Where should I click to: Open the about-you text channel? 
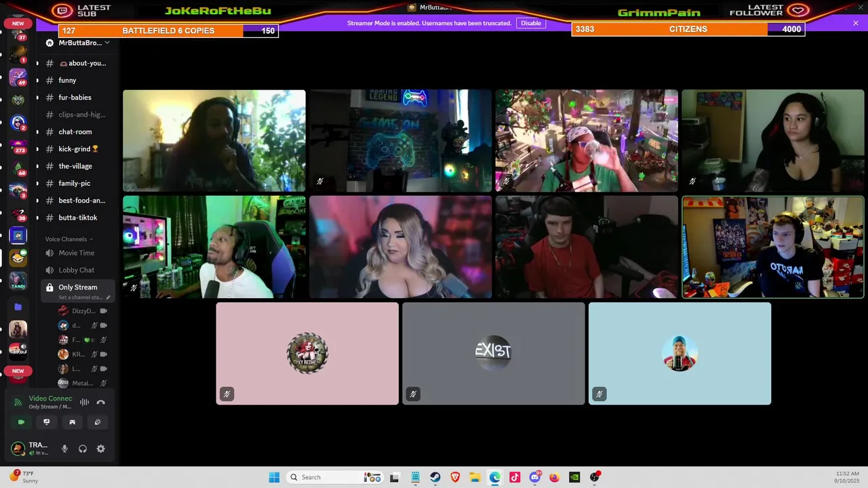coord(77,63)
